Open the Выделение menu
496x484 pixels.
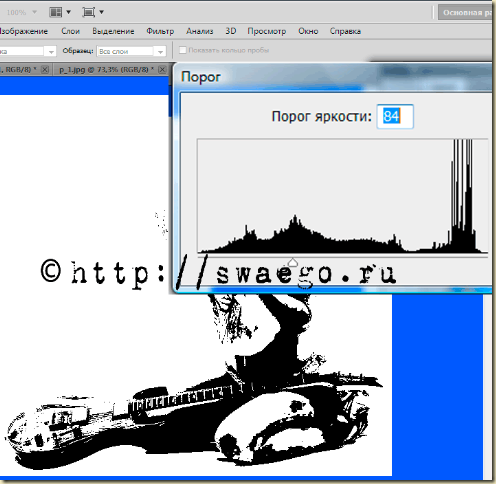coord(113,31)
